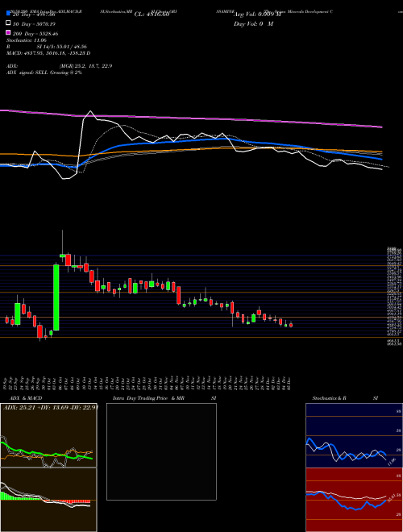
Task: Click the tallest green candlestick in price chart
Action: click(x=56, y=297)
